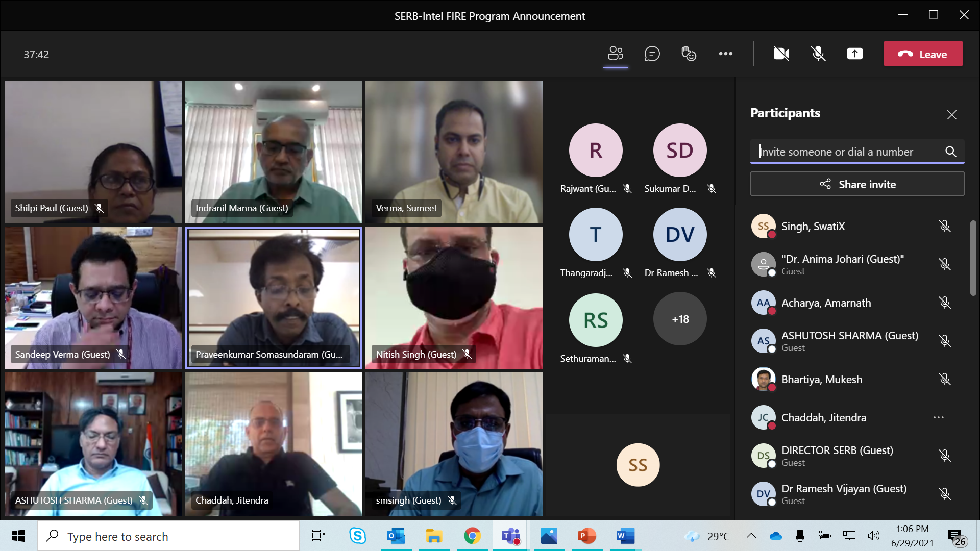This screenshot has width=980, height=551.
Task: Open the volume control in system tray
Action: 873,536
